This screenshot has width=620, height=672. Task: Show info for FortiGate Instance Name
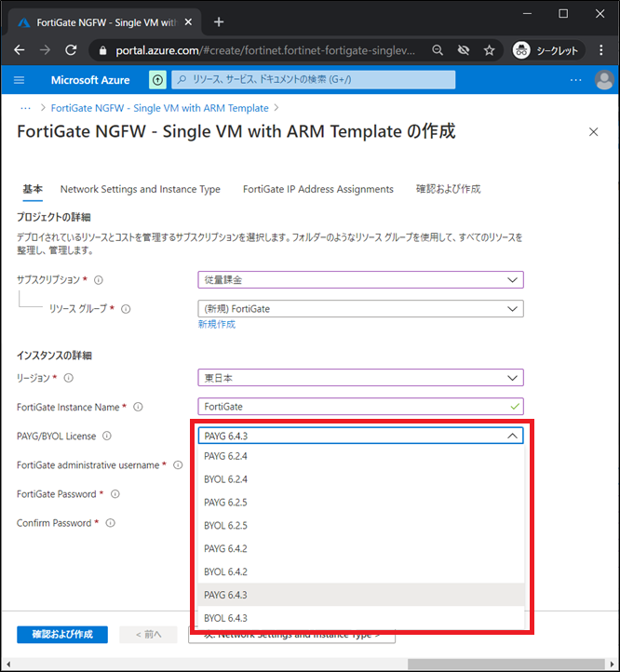[x=138, y=407]
